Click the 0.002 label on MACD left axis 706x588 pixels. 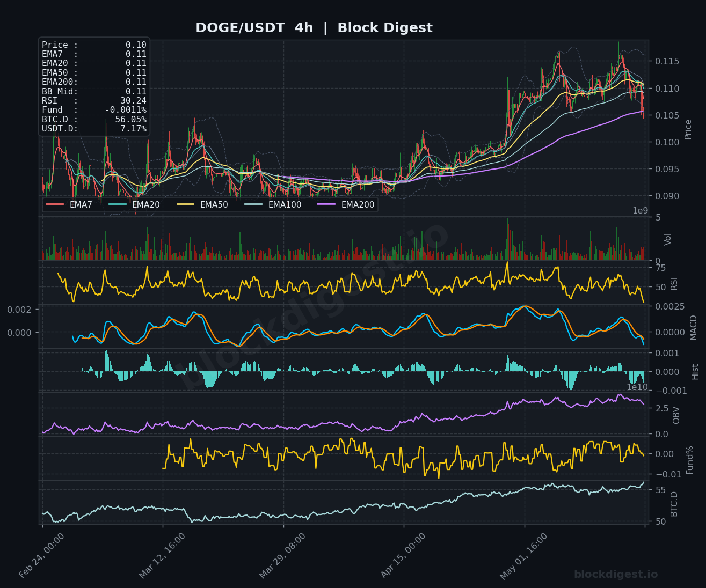(x=19, y=310)
